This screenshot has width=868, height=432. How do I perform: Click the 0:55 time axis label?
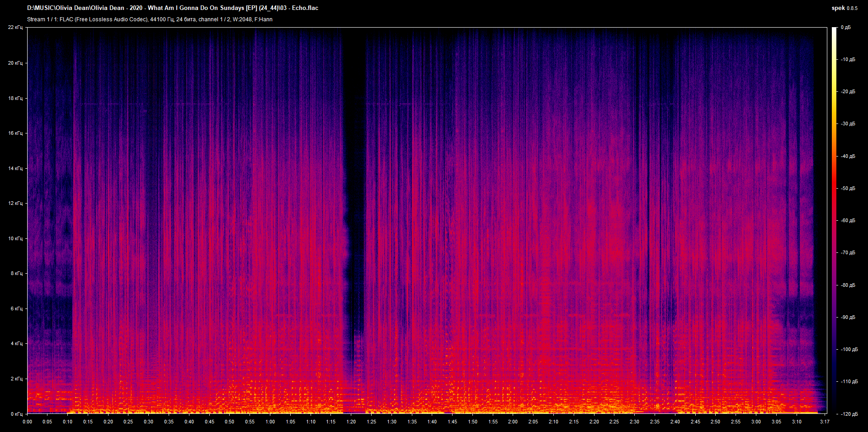click(250, 422)
